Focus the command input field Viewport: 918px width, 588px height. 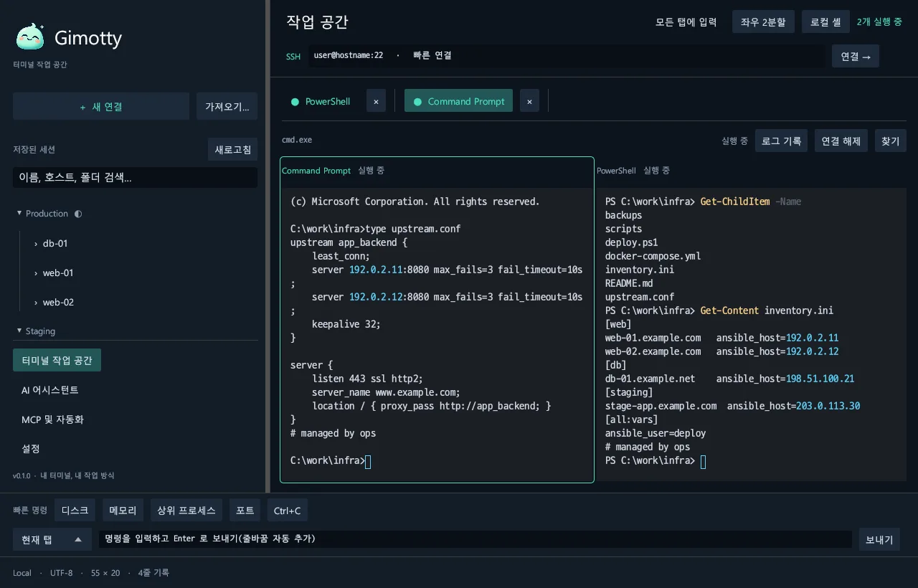[x=475, y=539]
